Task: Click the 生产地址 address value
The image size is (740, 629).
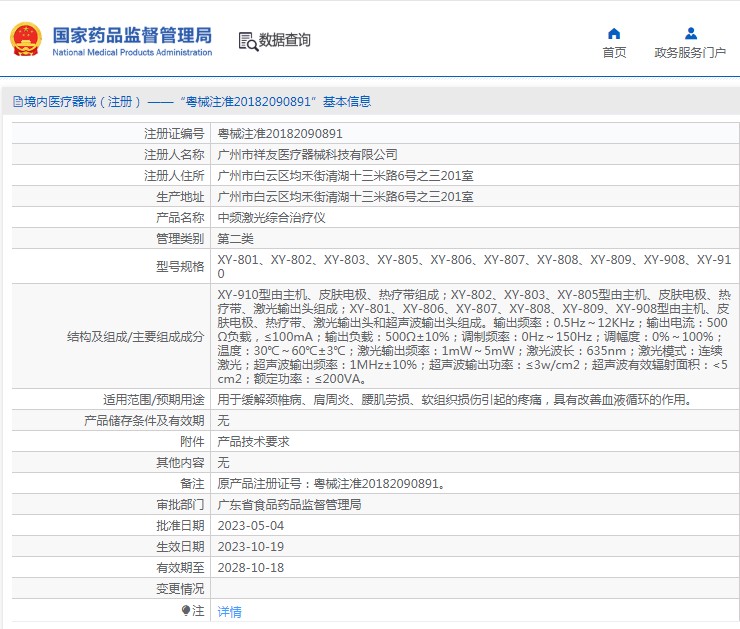Action: click(x=345, y=197)
